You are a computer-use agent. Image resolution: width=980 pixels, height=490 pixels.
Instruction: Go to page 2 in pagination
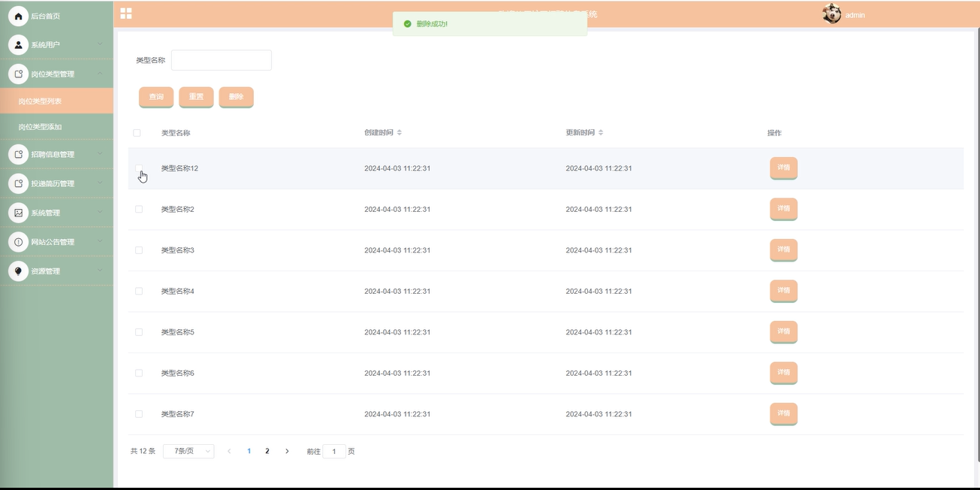click(x=267, y=451)
